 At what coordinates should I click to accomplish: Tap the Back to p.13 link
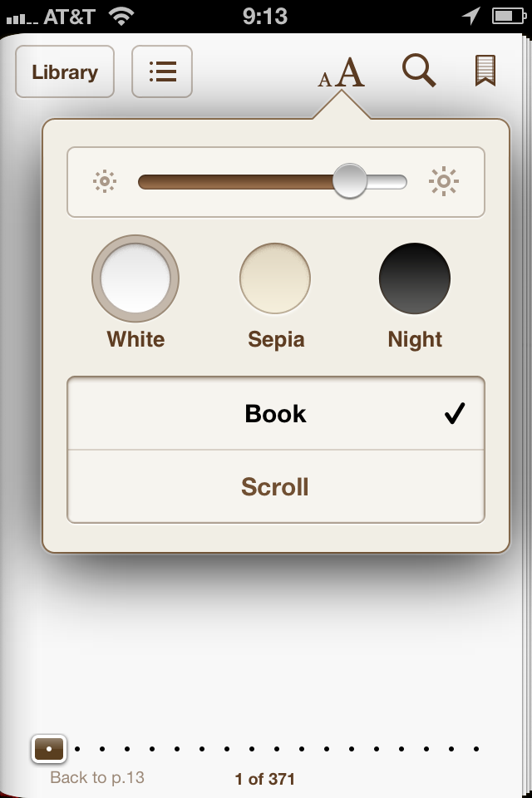pos(97,777)
